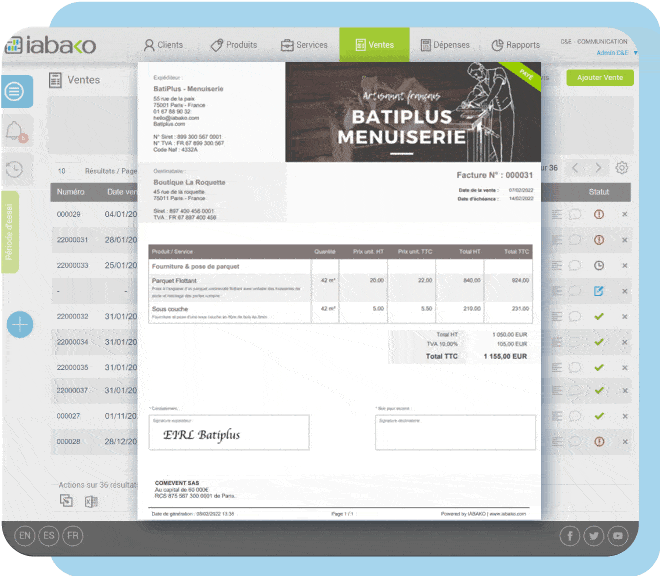
Task: Click the Facture N° : 000031 heading
Action: click(495, 175)
